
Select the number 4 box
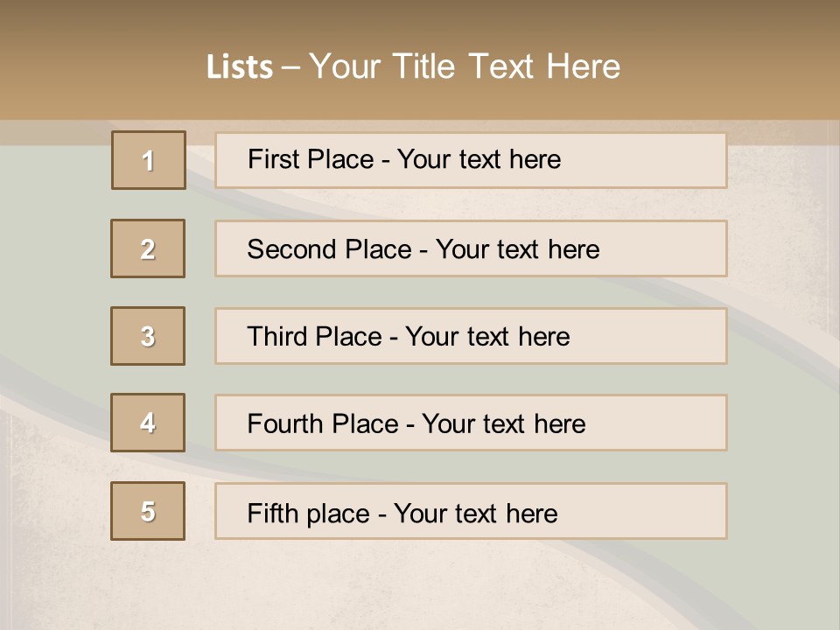coord(148,423)
